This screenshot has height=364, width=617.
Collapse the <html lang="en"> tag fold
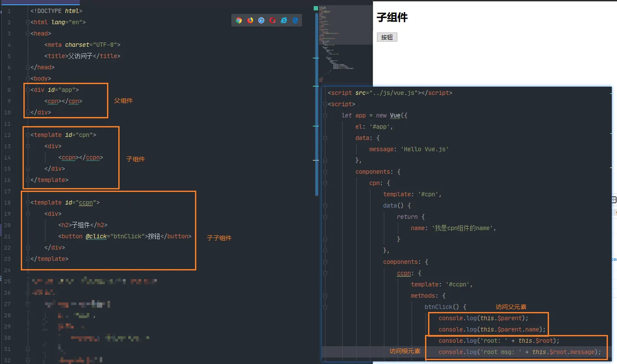click(28, 22)
